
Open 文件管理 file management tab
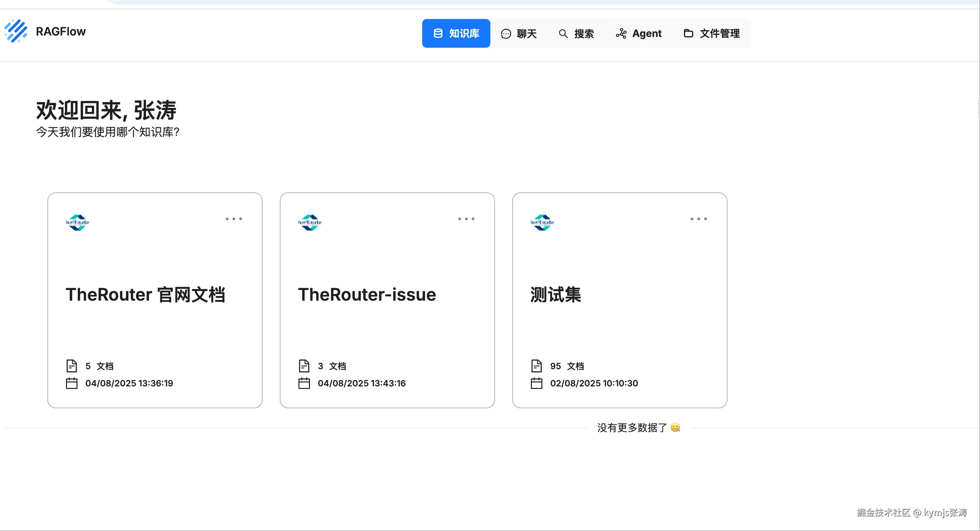tap(711, 33)
